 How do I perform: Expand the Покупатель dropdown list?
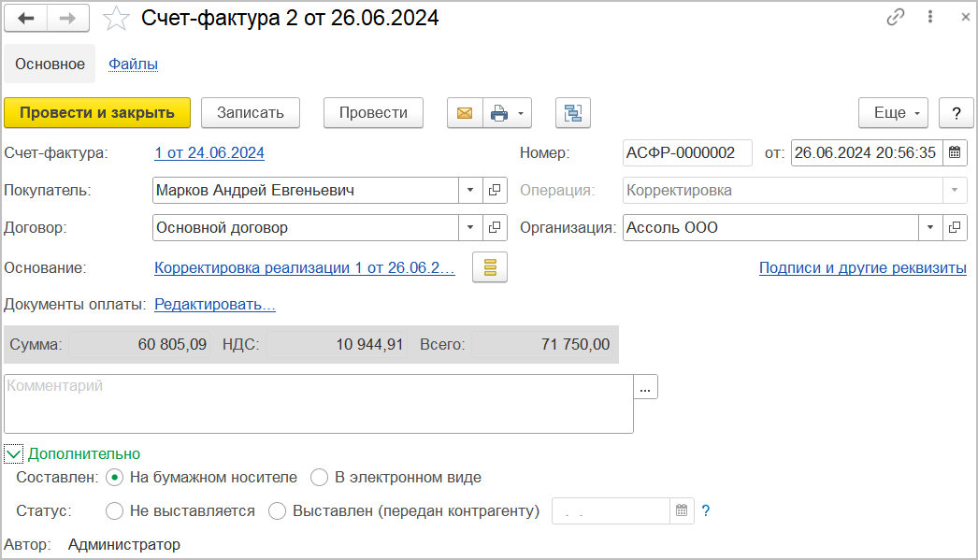click(470, 191)
